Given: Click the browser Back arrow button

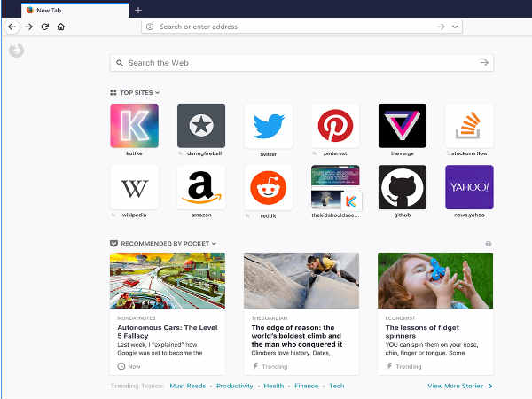Looking at the screenshot, I should [x=12, y=27].
